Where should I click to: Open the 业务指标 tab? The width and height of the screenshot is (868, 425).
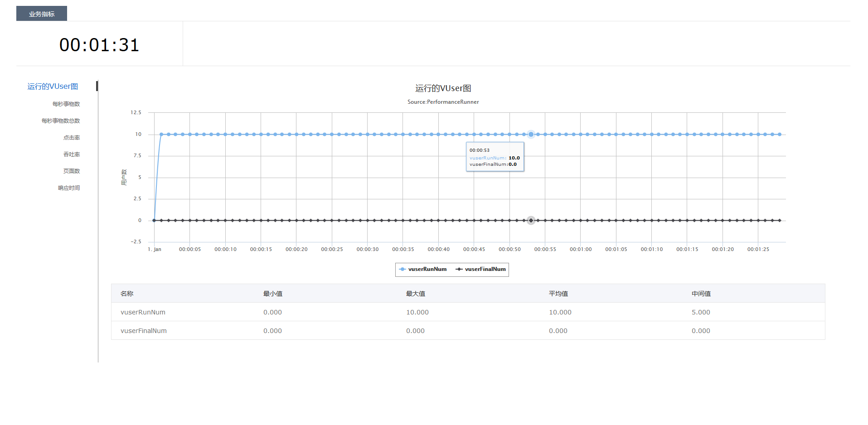pos(42,14)
